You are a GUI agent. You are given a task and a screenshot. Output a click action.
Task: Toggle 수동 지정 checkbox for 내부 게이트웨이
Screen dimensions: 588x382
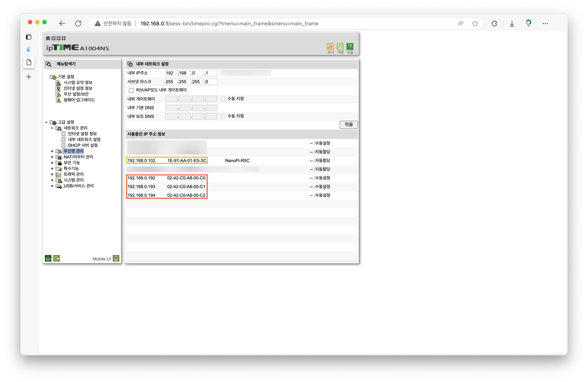point(223,99)
